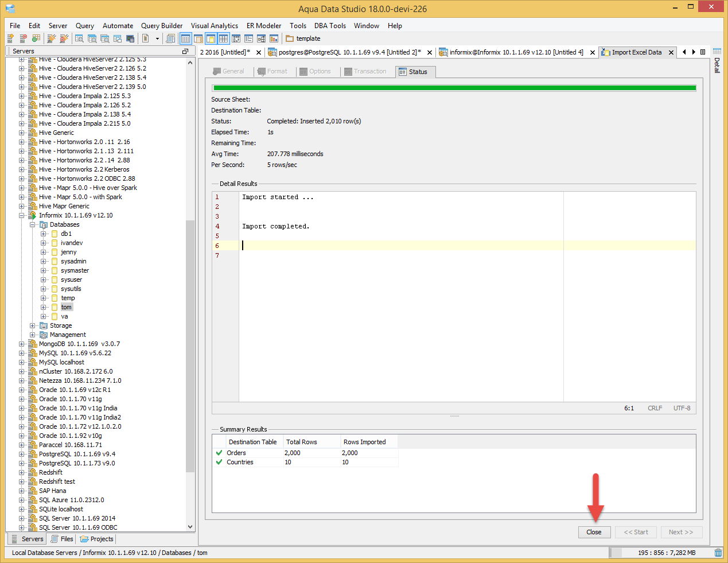
Task: Expand the SAP Hana server node
Action: point(21,491)
